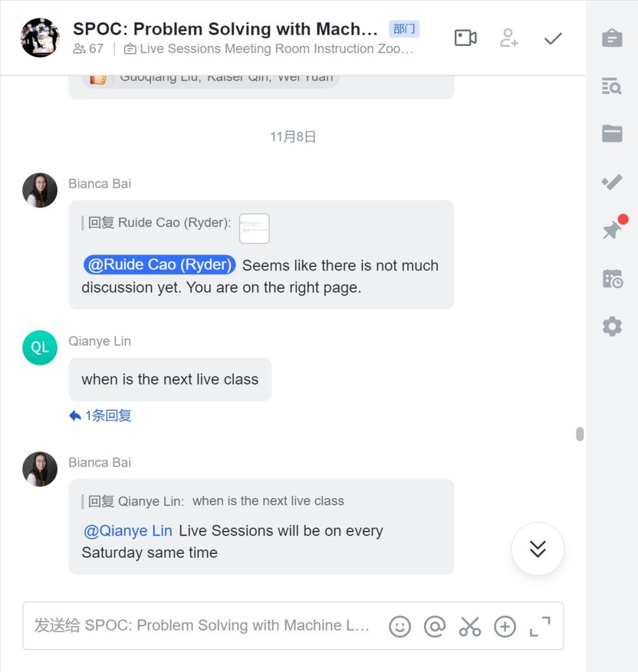This screenshot has width=638, height=672.
Task: Expand the 1条回复 thread under Qianye Lin
Action: [x=100, y=415]
